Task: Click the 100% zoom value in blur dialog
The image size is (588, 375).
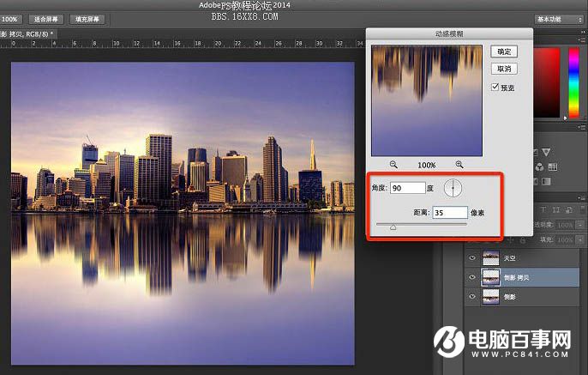Action: click(x=426, y=165)
